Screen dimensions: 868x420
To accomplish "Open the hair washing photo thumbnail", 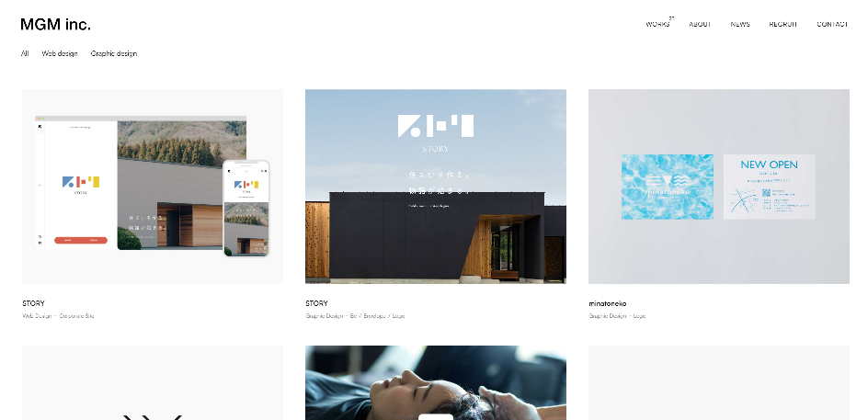I will 436,383.
